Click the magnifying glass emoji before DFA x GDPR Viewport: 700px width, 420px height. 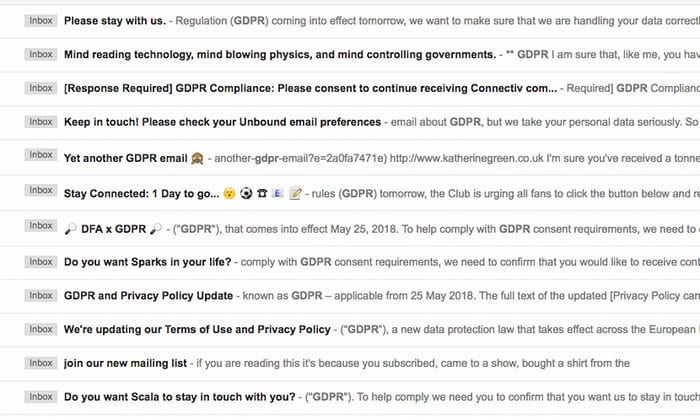tap(71, 229)
